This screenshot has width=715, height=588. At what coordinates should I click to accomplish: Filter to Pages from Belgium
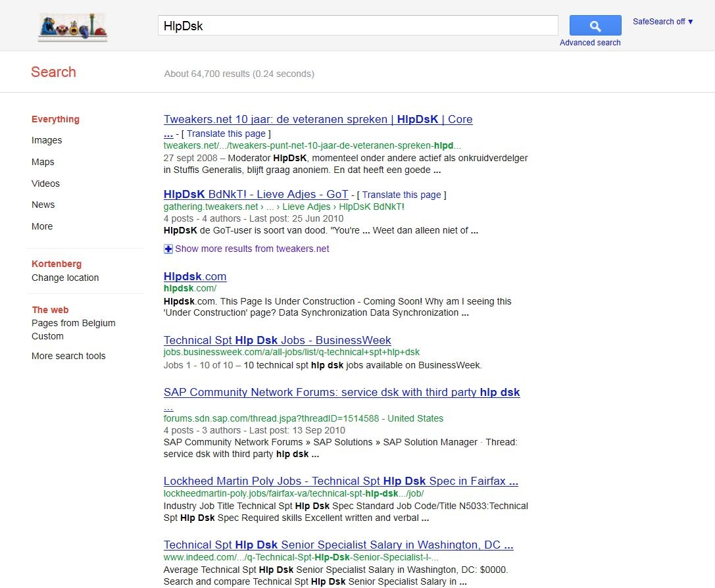point(74,323)
